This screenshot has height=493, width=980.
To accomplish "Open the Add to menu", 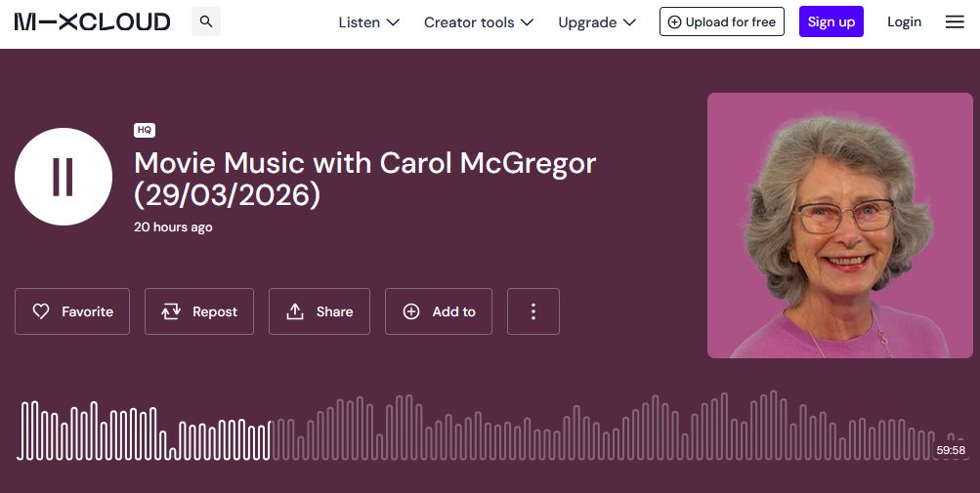I will pyautogui.click(x=439, y=311).
